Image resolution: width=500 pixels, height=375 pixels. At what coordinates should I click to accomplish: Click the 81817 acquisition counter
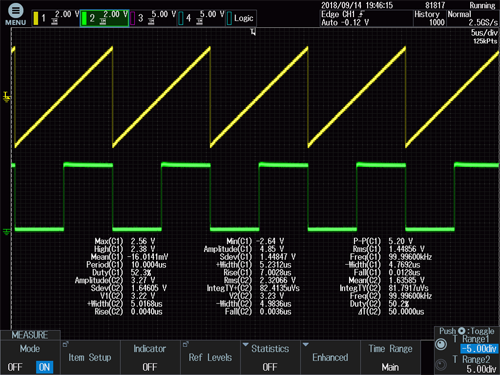click(435, 5)
